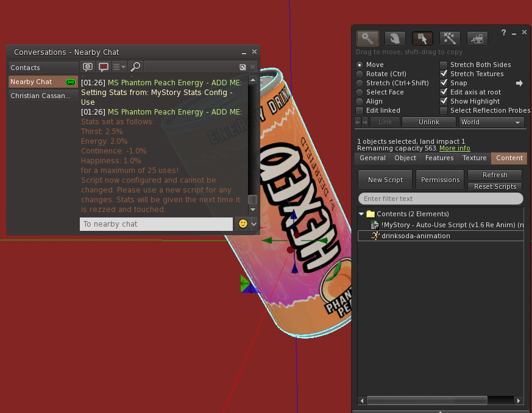The width and height of the screenshot is (532, 413).
Task: Click the snap options arrow icon
Action: point(519,83)
